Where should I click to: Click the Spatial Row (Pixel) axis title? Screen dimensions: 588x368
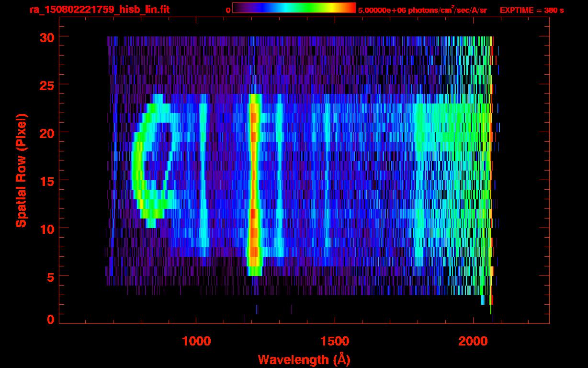point(21,171)
